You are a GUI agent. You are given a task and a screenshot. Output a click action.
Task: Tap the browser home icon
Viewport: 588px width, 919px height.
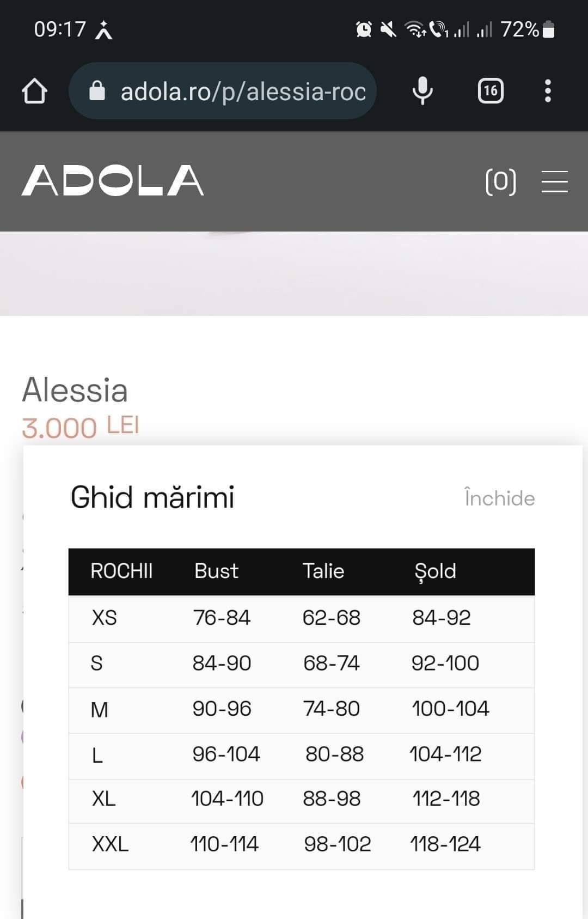[34, 91]
